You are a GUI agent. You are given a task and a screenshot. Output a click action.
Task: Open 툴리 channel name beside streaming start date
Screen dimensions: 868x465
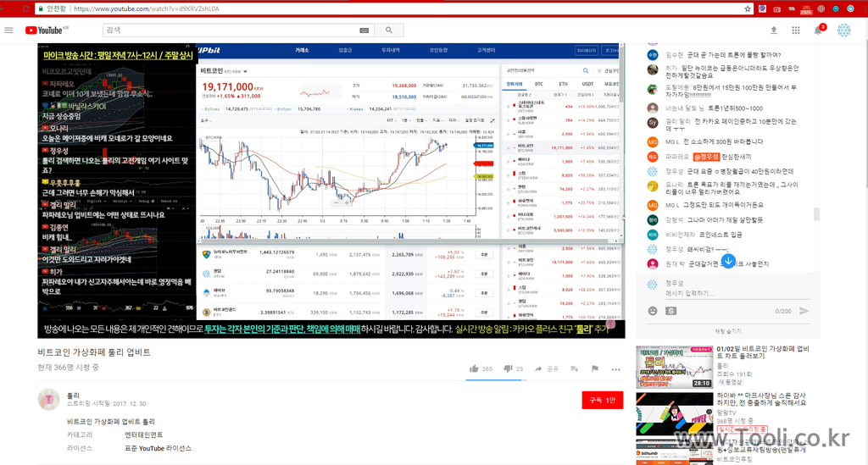pos(73,396)
